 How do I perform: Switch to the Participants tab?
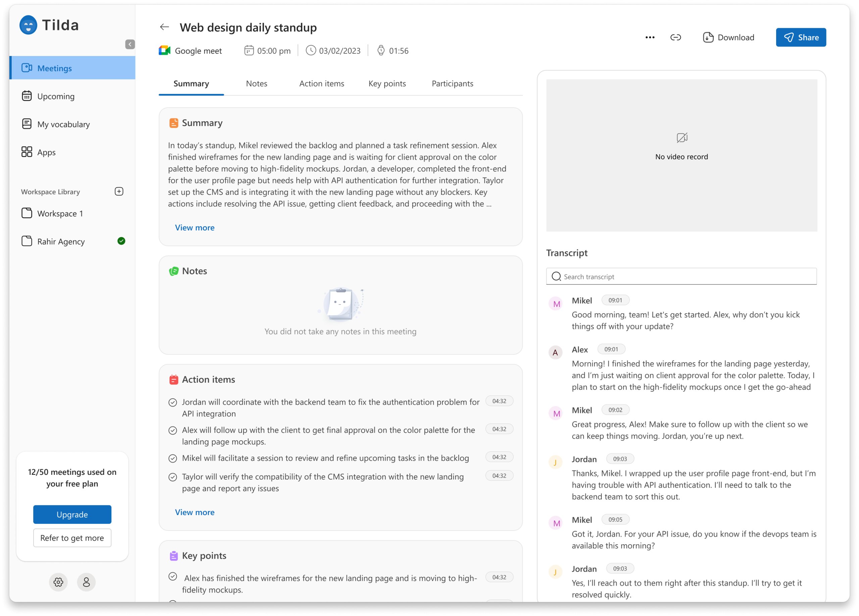(x=452, y=84)
